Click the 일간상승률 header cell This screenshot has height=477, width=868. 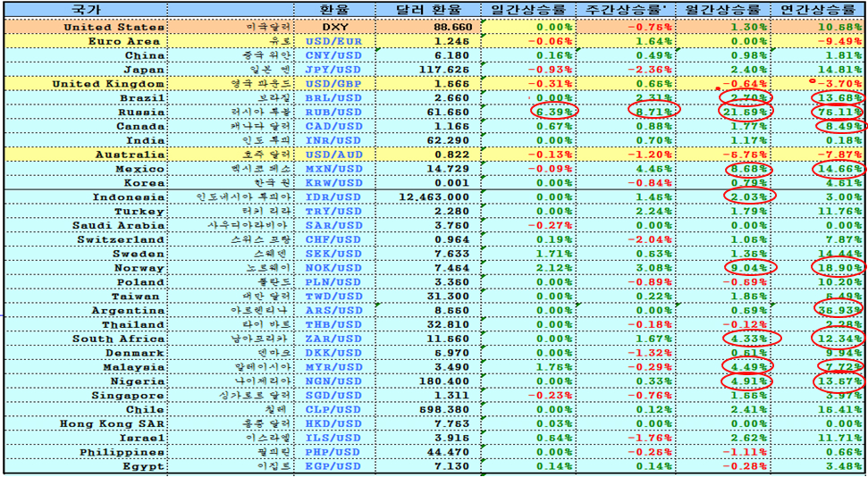tap(528, 10)
